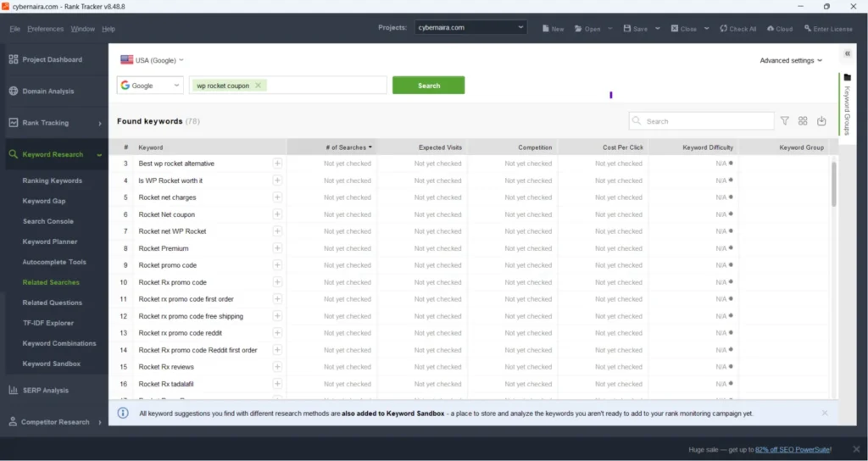Click Enter License button
Screen dimensions: 868x461
pyautogui.click(x=828, y=29)
